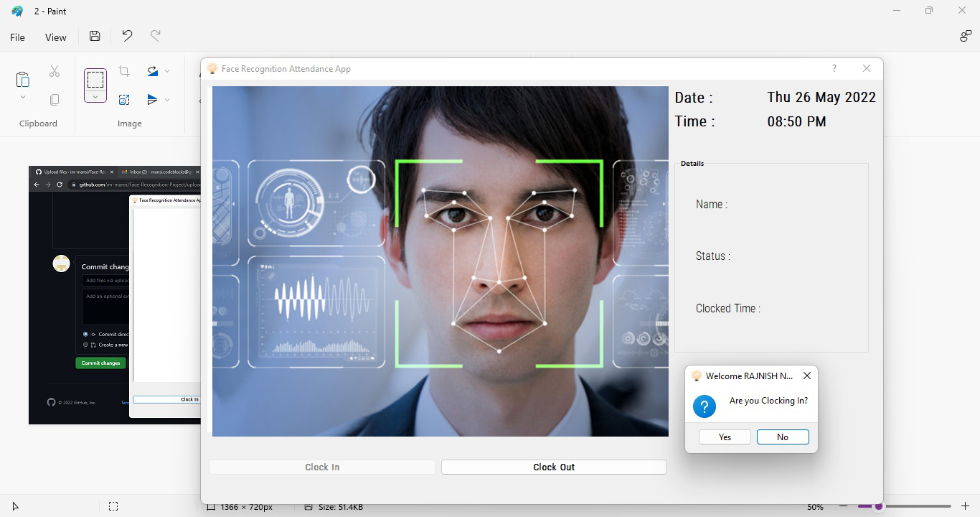Click the 'Thu 26 May 2022' date text

coord(821,98)
